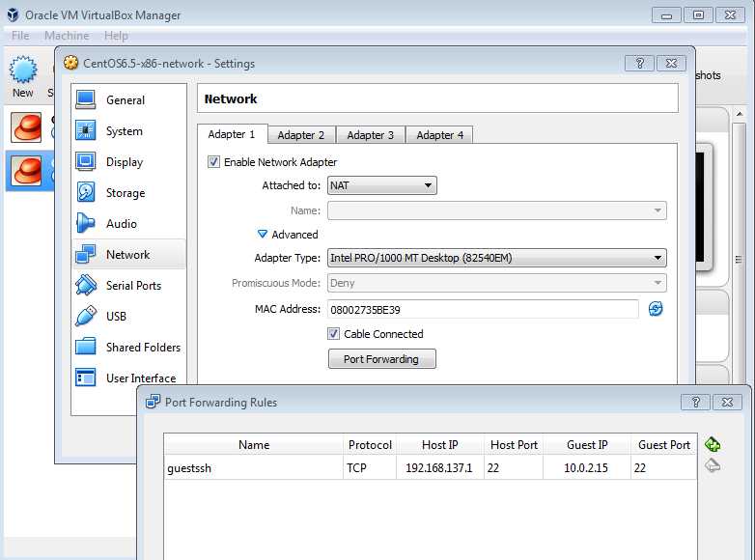755x560 pixels.
Task: Click inside the MAC Address field
Action: [483, 309]
